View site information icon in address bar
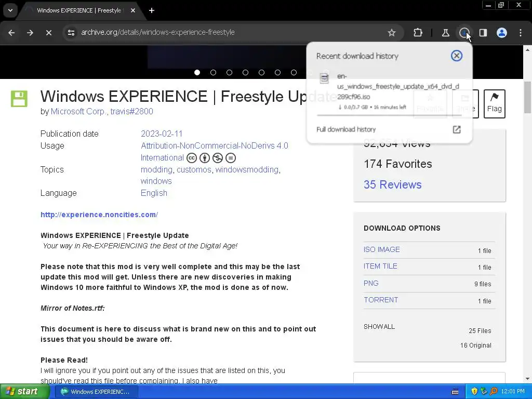 tap(71, 33)
